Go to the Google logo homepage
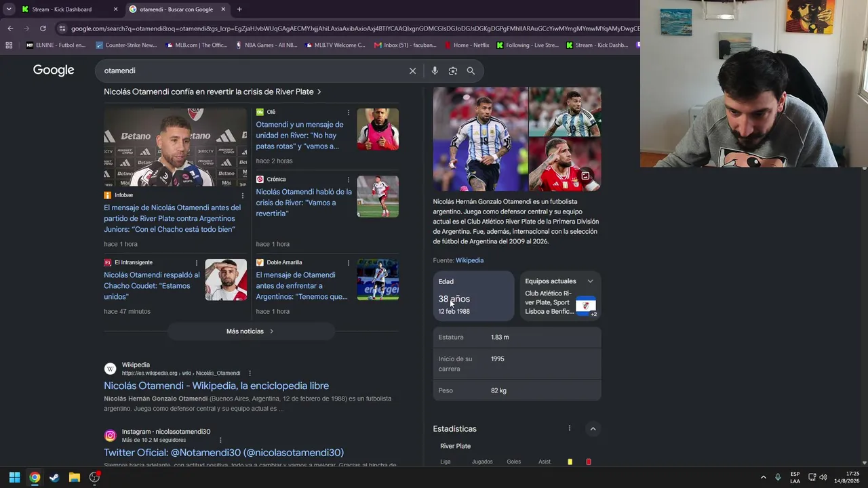The width and height of the screenshot is (868, 488). point(54,70)
